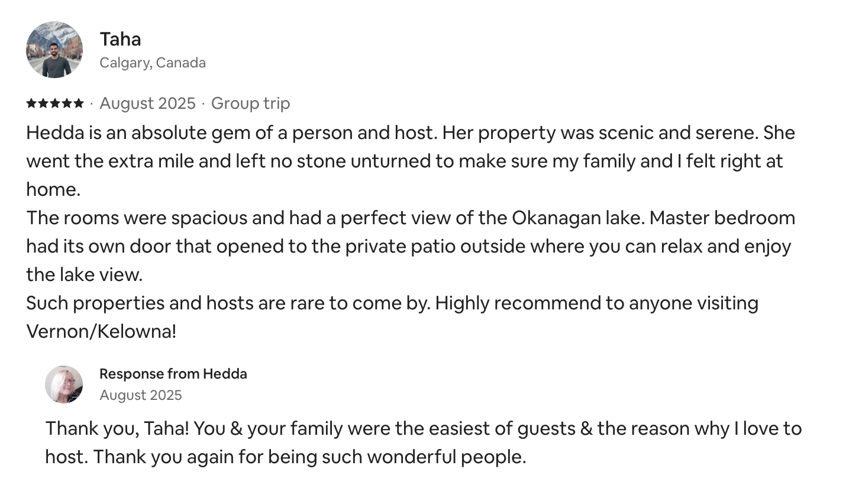Click the middle star of the rating

tap(55, 104)
